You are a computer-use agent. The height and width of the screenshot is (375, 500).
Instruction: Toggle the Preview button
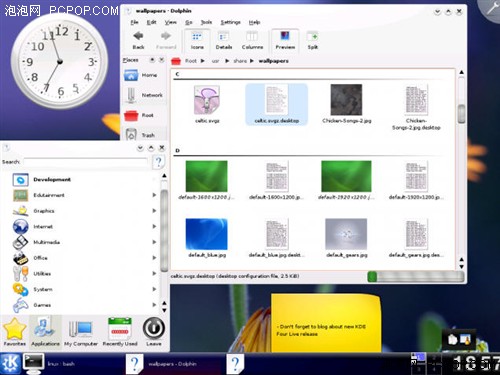(x=285, y=40)
